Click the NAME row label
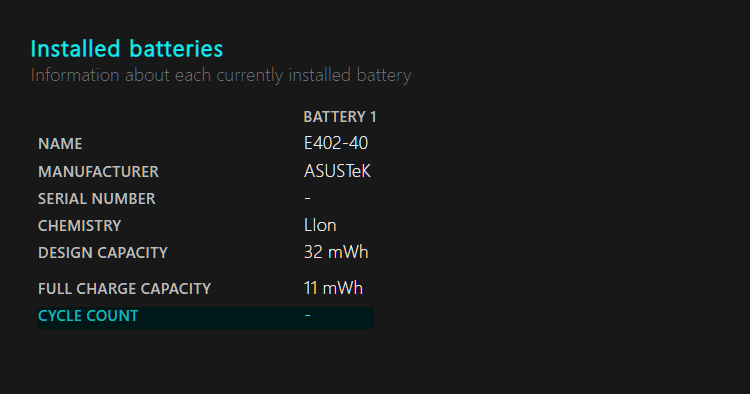Image resolution: width=750 pixels, height=394 pixels. (x=60, y=144)
